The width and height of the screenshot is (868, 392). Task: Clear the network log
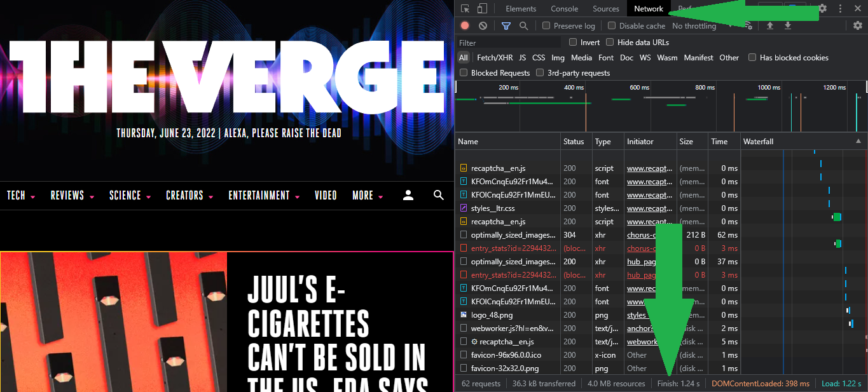point(483,26)
